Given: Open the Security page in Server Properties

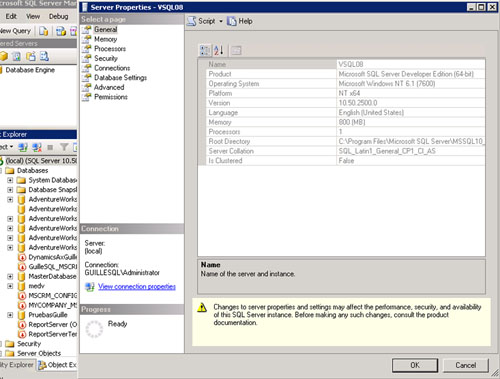Looking at the screenshot, I should point(106,58).
